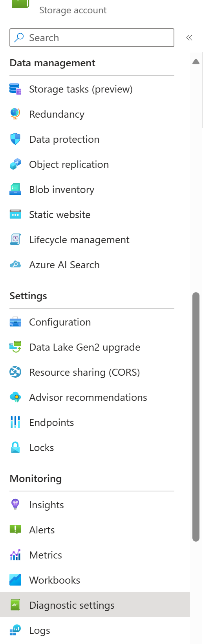
Task: Click the Static website icon
Action: tap(15, 215)
